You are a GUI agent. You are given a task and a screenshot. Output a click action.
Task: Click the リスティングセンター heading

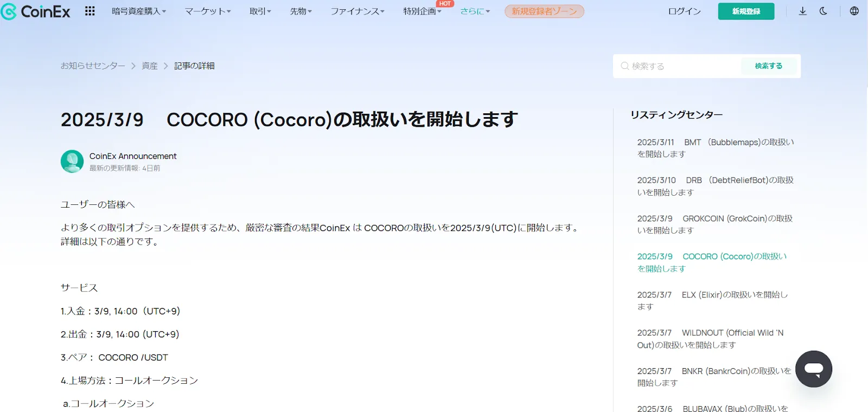[x=676, y=115]
